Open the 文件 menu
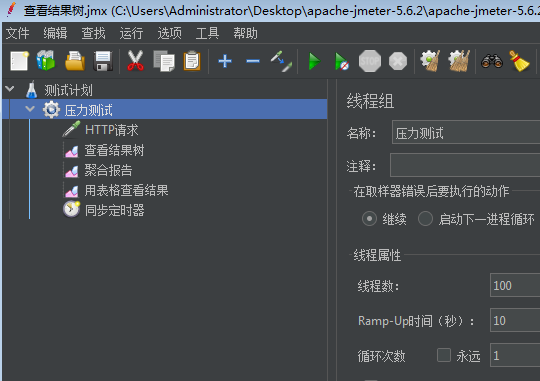Screen dimensions: 540x381 (17, 33)
